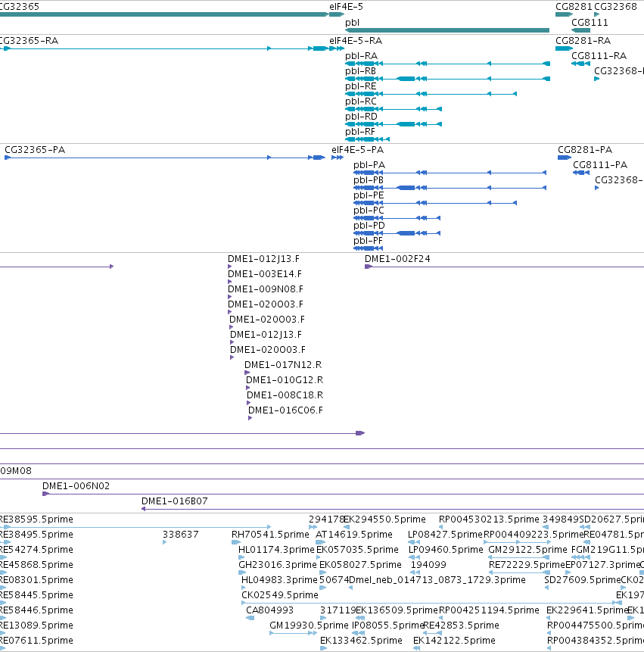Screen dimensions: 644x652
Task: Select the RE54274.5prime EST label
Action: [x=36, y=550]
